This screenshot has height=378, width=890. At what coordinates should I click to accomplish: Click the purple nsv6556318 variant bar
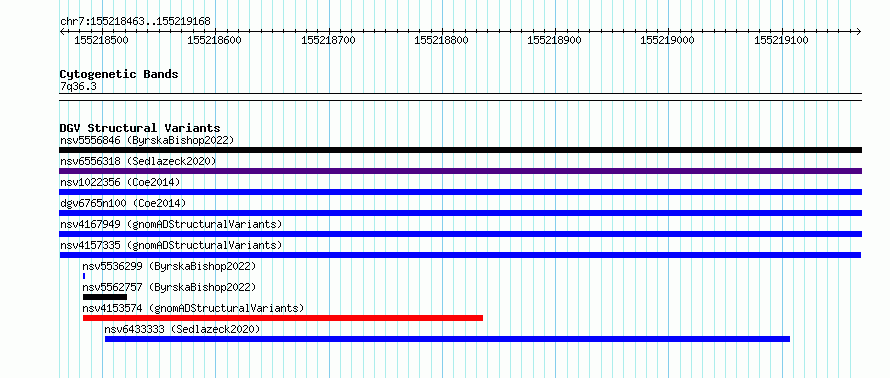click(460, 171)
